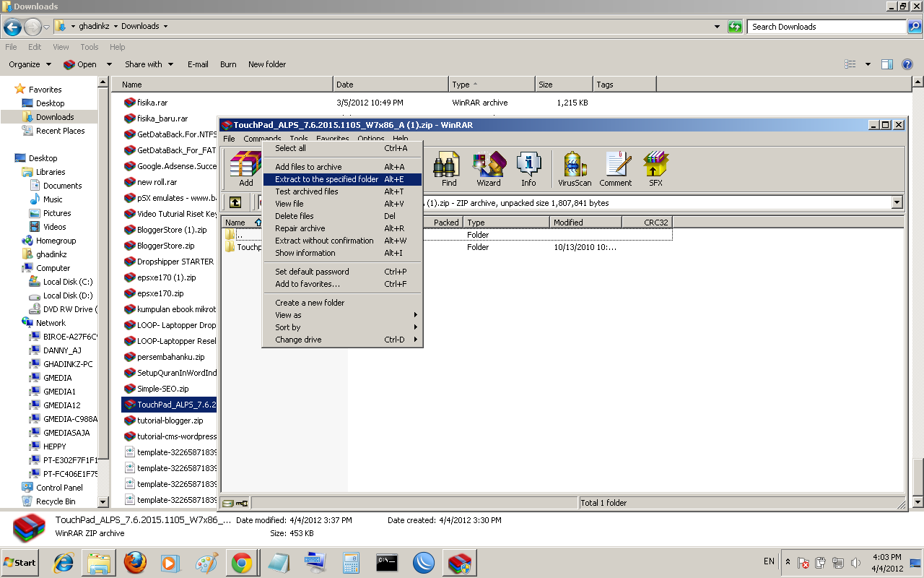Image resolution: width=924 pixels, height=578 pixels.
Task: Click Recycle Bin in sidebar
Action: pyautogui.click(x=48, y=501)
